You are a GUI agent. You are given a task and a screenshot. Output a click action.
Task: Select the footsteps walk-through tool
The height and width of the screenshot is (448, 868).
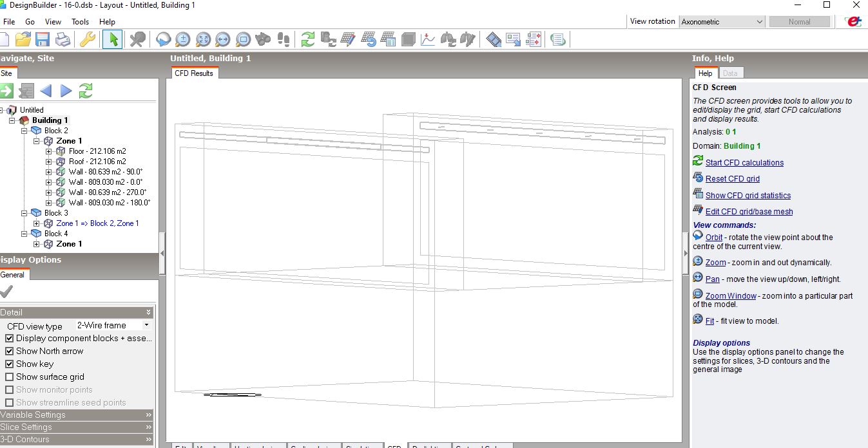point(283,39)
